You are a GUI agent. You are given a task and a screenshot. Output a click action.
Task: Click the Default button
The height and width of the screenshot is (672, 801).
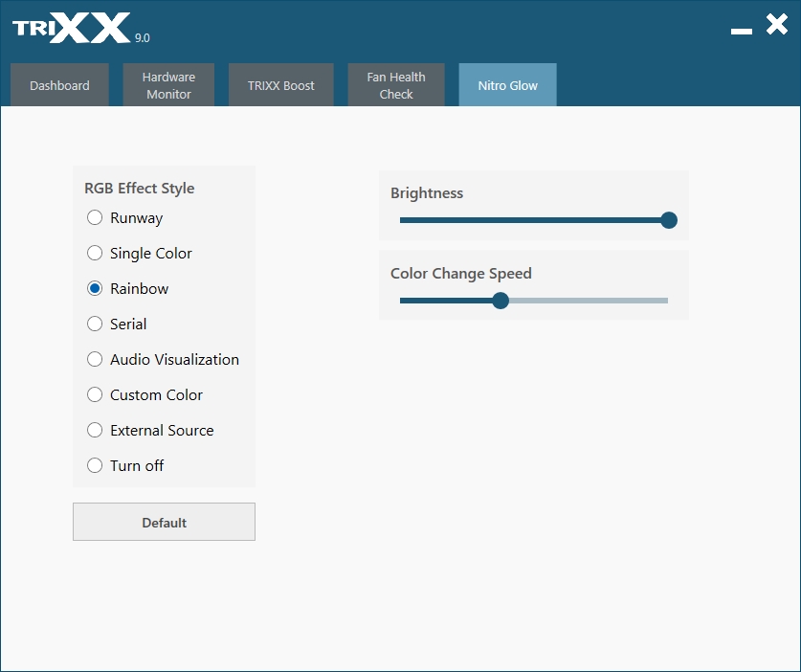coord(164,522)
